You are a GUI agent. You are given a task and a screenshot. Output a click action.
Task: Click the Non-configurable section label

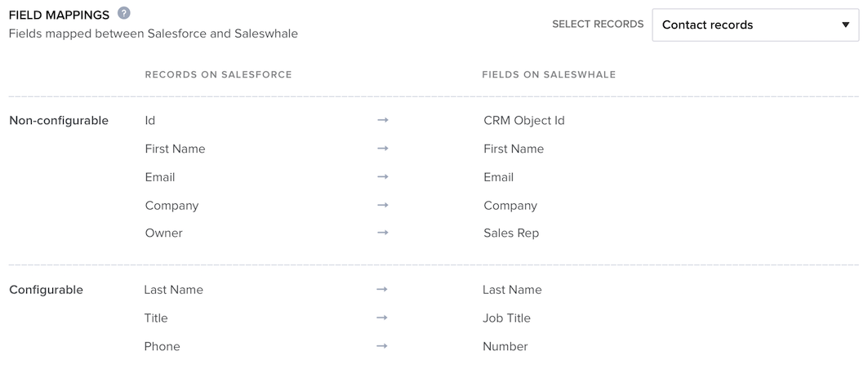(59, 121)
